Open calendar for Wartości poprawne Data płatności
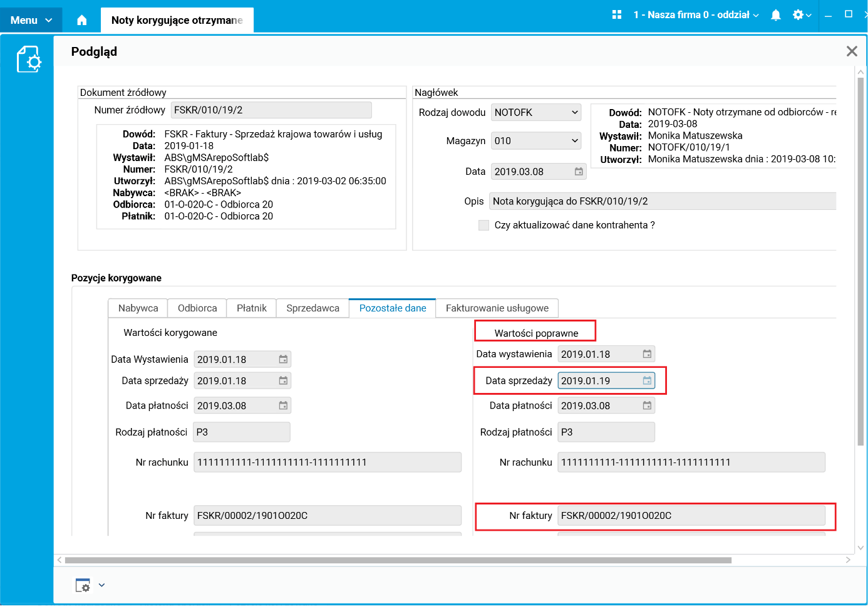868x606 pixels. (647, 405)
